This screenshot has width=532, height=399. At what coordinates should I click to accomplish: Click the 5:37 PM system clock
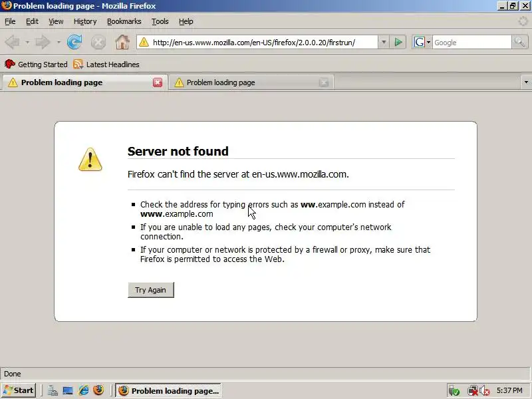(x=509, y=390)
